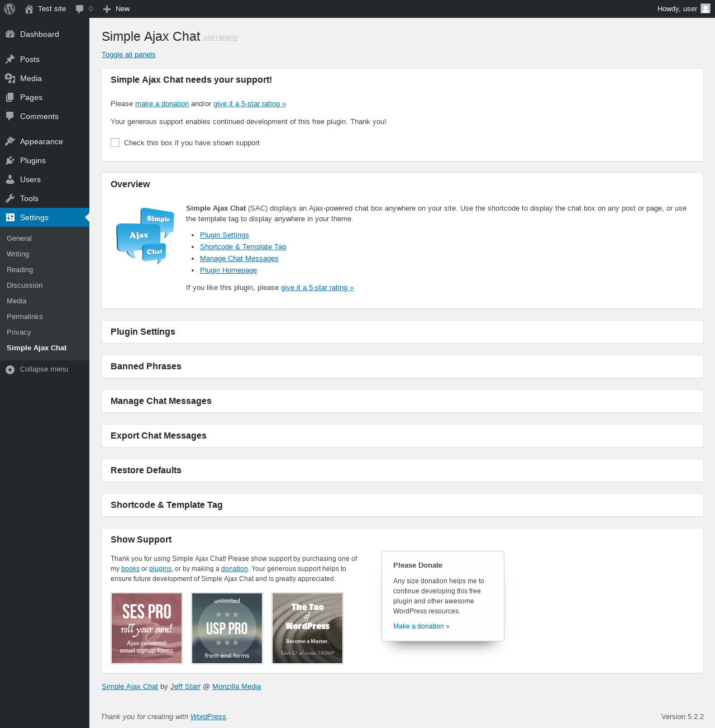Viewport: 715px width, 728px height.
Task: Collapse the Show Support panel header
Action: [402, 540]
